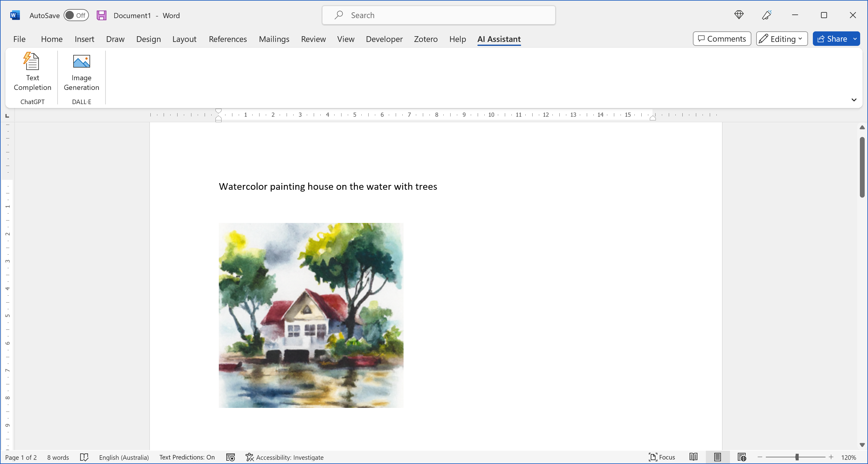This screenshot has height=464, width=868.
Task: Click the Comments button
Action: (722, 39)
